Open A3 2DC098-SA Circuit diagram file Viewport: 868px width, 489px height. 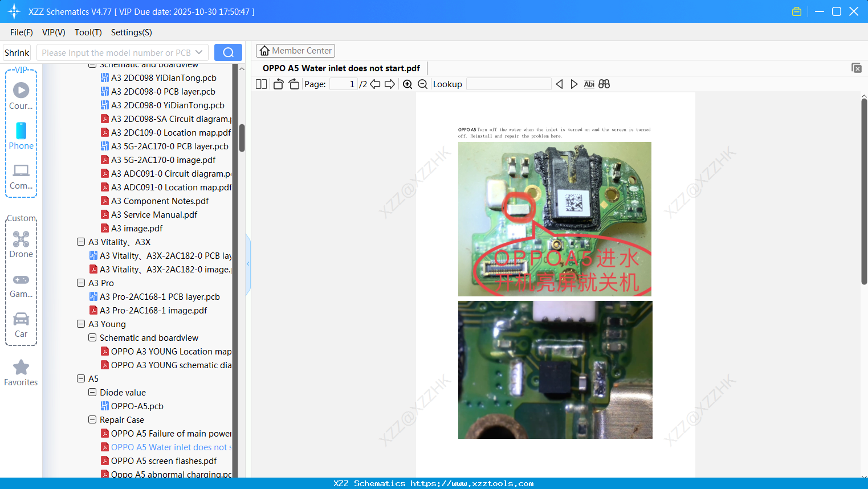coord(166,119)
